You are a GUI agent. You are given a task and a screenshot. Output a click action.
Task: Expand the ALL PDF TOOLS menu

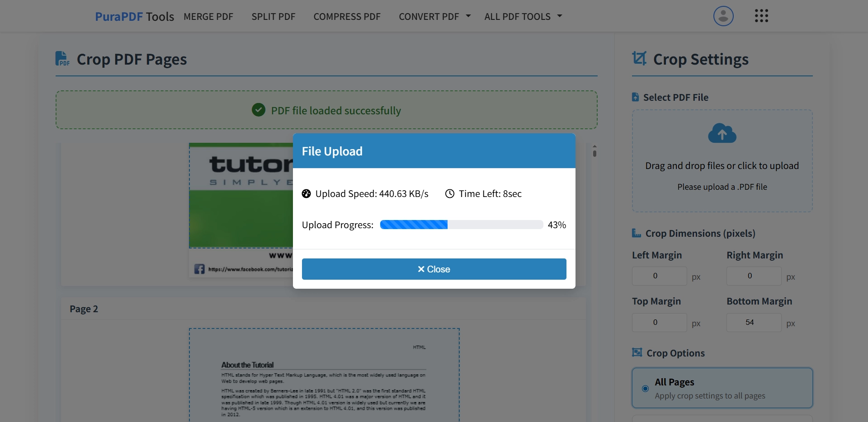coord(518,16)
